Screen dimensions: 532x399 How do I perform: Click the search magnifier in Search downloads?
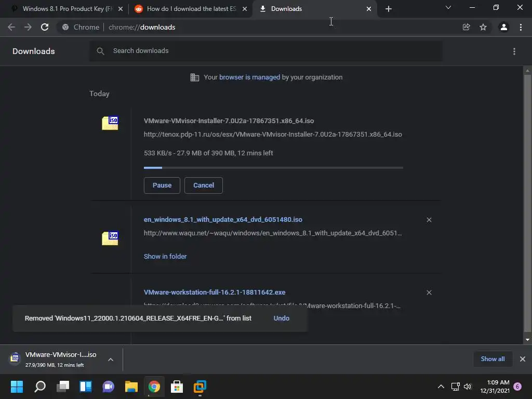coord(100,51)
